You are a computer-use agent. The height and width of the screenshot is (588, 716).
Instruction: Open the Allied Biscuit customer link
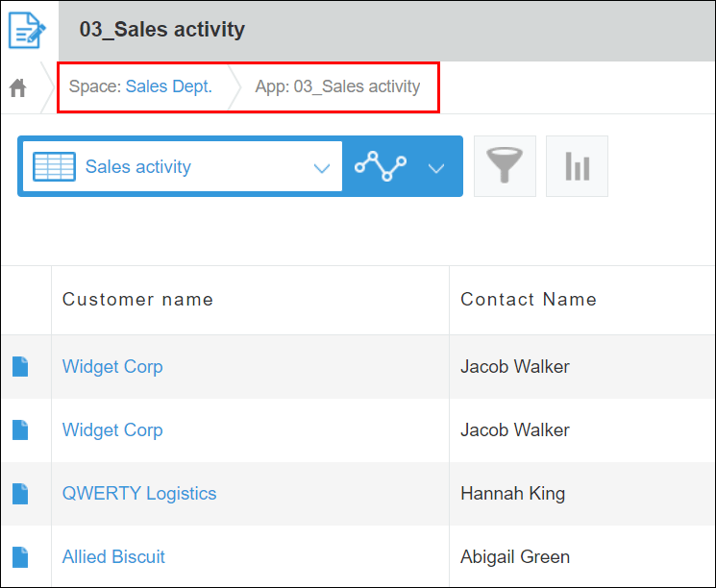point(113,556)
